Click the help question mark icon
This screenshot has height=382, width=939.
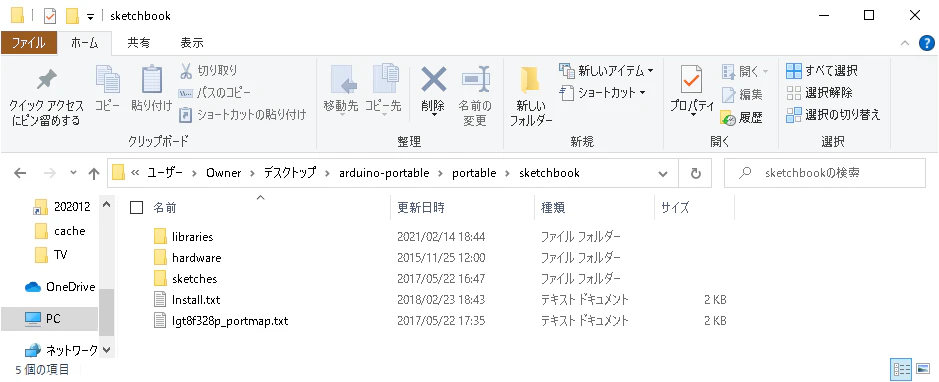(x=926, y=43)
